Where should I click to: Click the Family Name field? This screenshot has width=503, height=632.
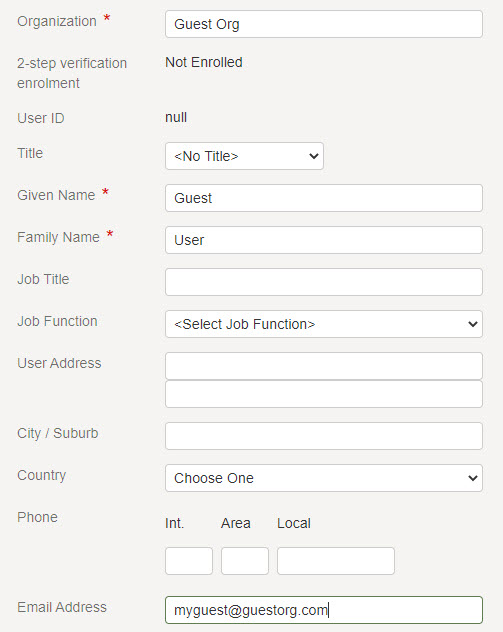coord(324,240)
